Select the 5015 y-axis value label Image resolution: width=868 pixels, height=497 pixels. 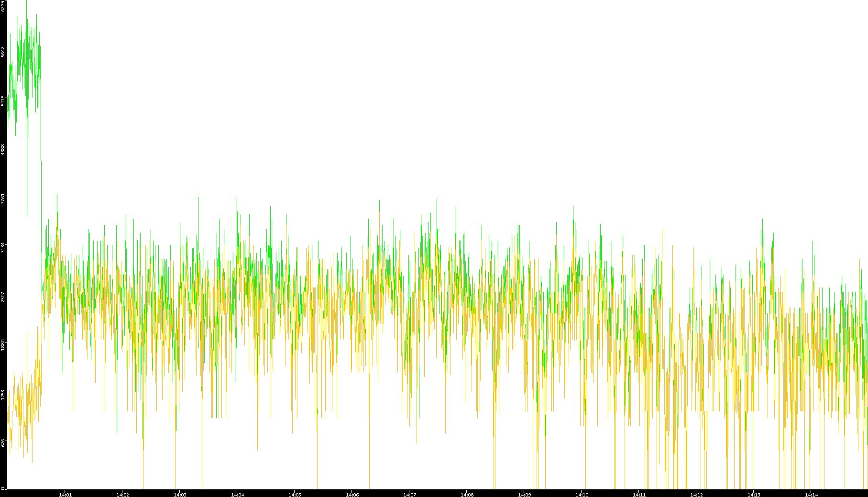pyautogui.click(x=3, y=100)
